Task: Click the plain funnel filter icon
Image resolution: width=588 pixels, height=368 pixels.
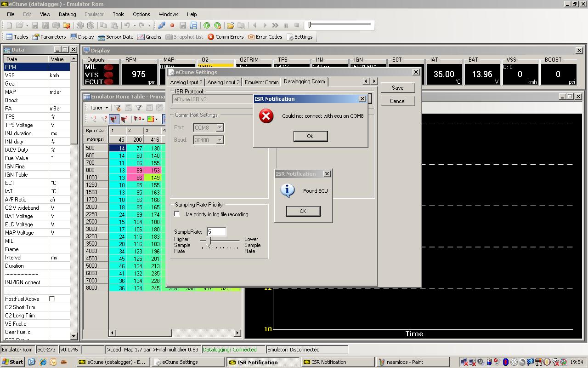Action: click(x=138, y=108)
